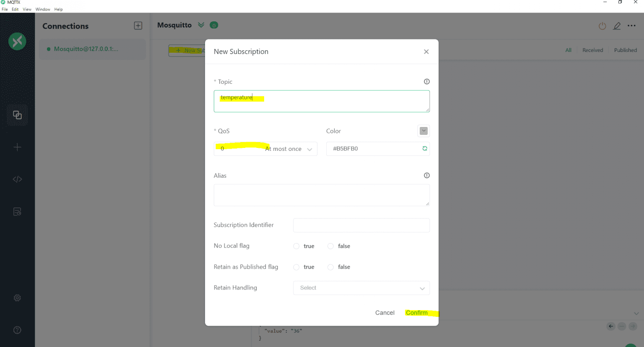Click the Subscription Identifier input field
The image size is (644, 347).
[x=361, y=225]
